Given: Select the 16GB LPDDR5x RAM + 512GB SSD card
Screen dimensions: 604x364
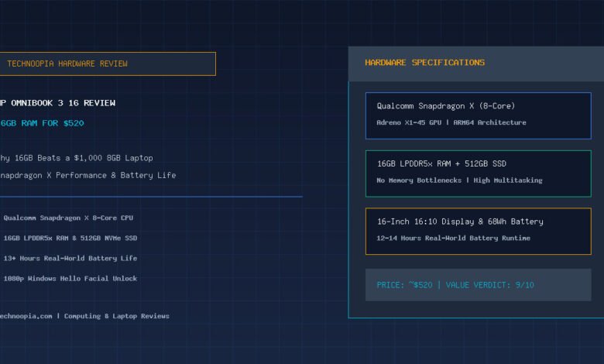Looking at the screenshot, I should tap(478, 173).
